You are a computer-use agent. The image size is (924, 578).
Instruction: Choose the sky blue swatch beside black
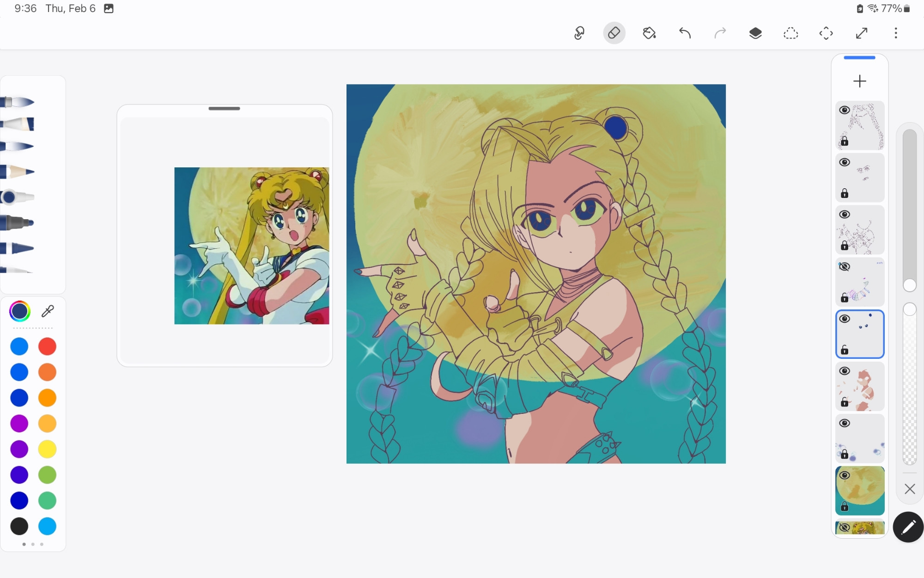coord(47,526)
